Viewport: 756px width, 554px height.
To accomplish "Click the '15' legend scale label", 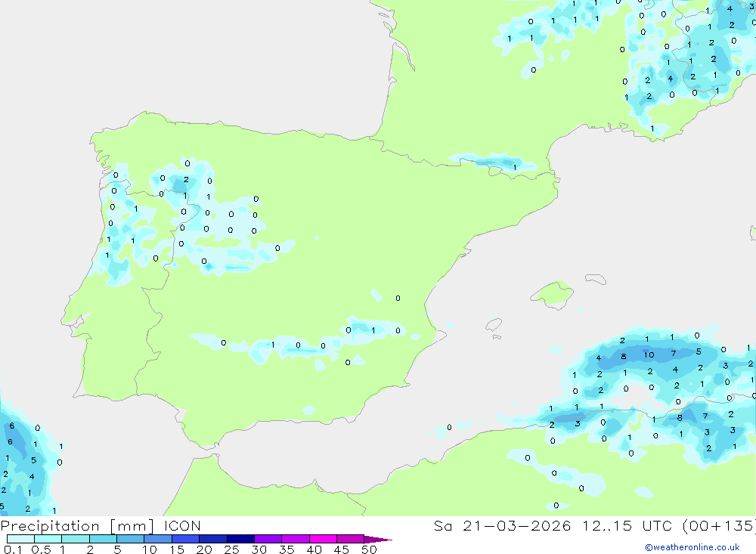I will tap(177, 549).
